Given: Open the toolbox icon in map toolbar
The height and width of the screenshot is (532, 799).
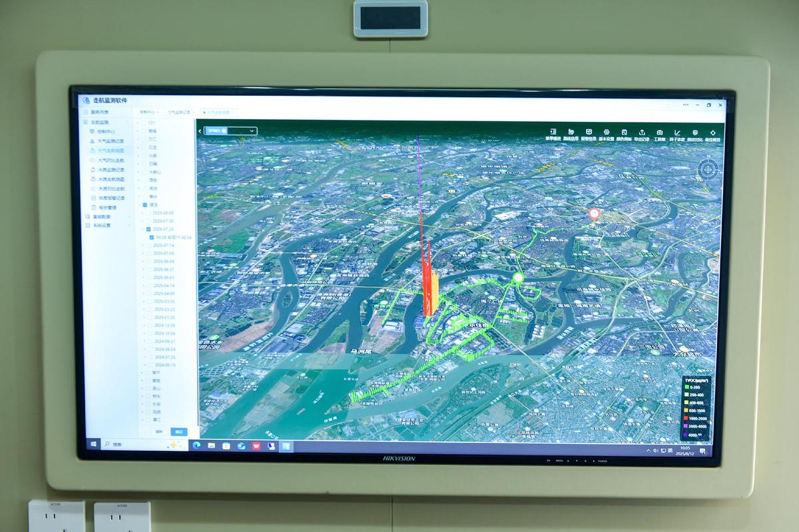Looking at the screenshot, I should pyautogui.click(x=659, y=133).
